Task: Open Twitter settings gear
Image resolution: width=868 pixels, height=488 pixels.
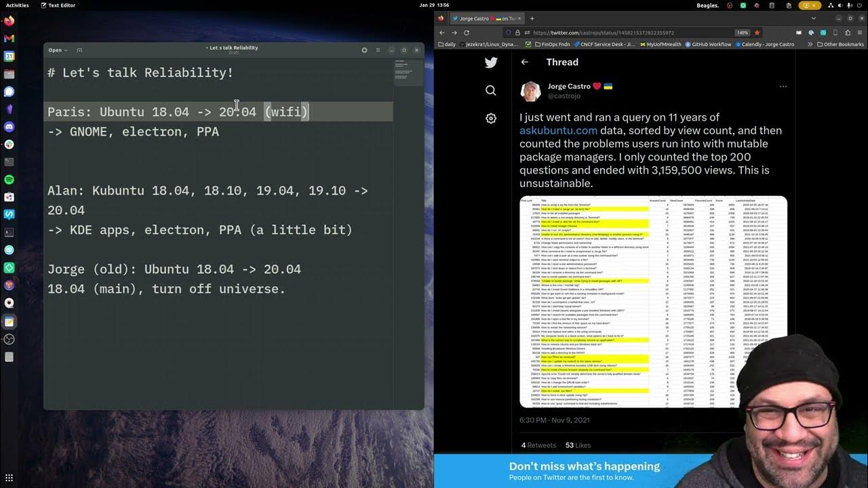Action: pos(491,118)
